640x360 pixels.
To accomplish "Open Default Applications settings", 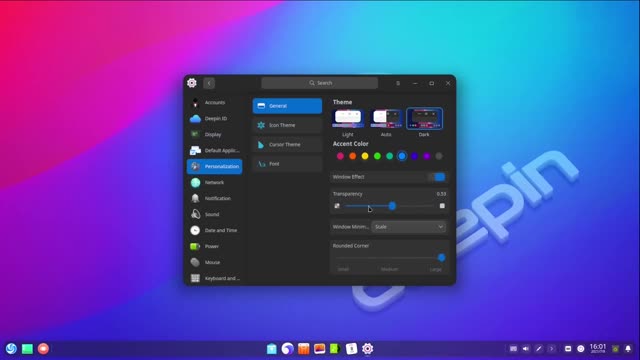I will (x=214, y=150).
